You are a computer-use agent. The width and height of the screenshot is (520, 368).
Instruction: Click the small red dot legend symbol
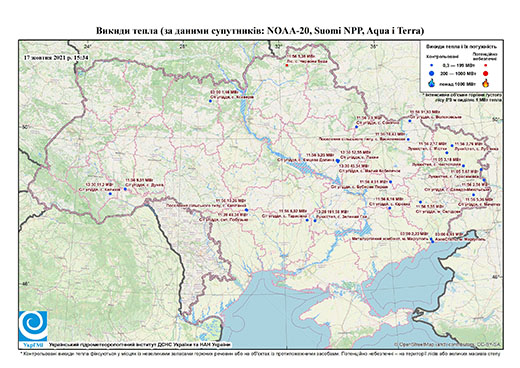[486, 66]
